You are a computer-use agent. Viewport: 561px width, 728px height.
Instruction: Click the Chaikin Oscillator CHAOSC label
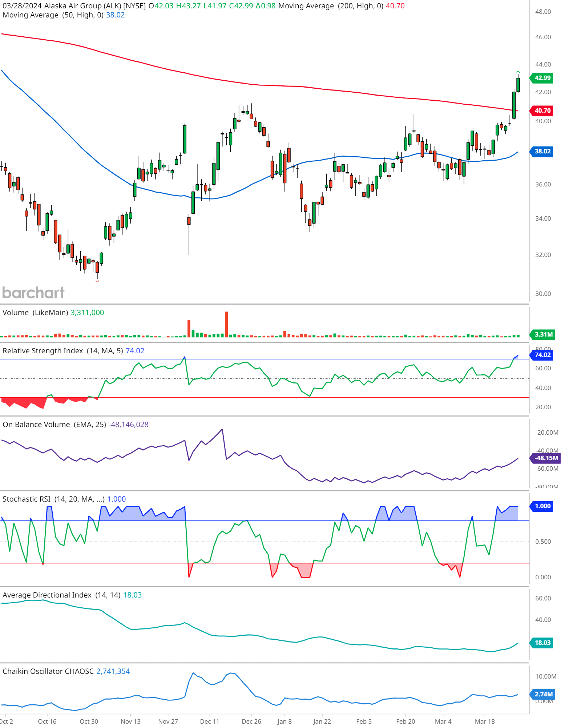tap(48, 671)
